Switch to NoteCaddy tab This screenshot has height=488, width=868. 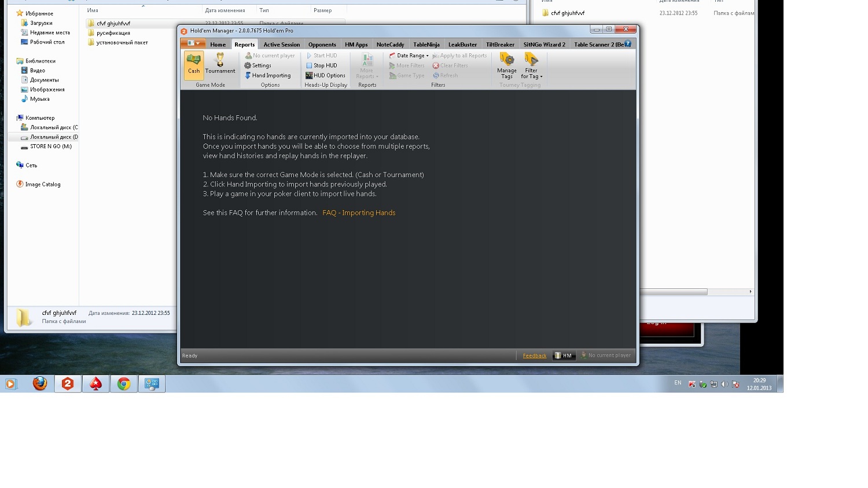[x=391, y=45]
